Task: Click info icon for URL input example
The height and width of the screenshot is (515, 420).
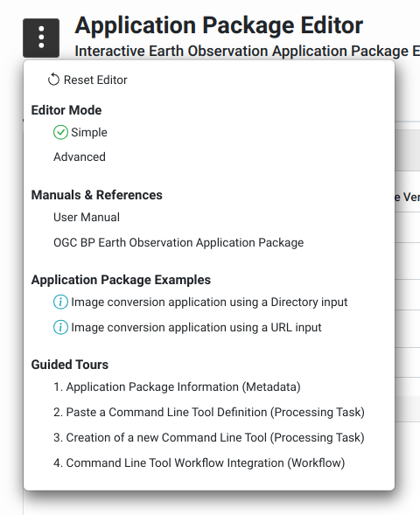Action: point(60,327)
